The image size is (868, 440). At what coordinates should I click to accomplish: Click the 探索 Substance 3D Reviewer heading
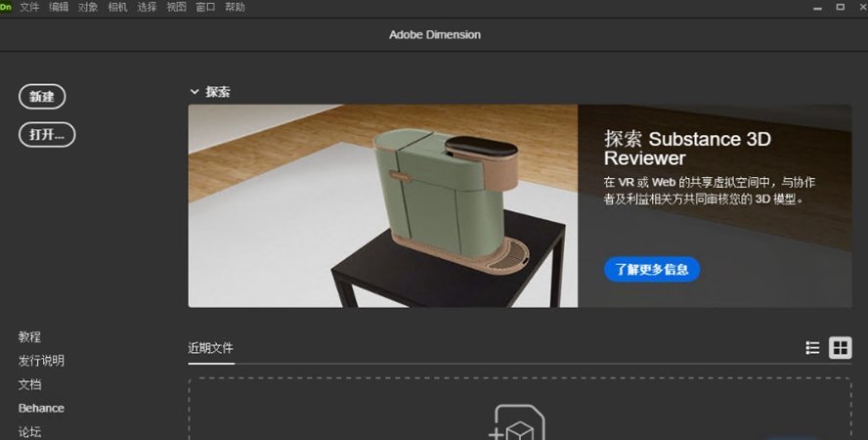687,149
